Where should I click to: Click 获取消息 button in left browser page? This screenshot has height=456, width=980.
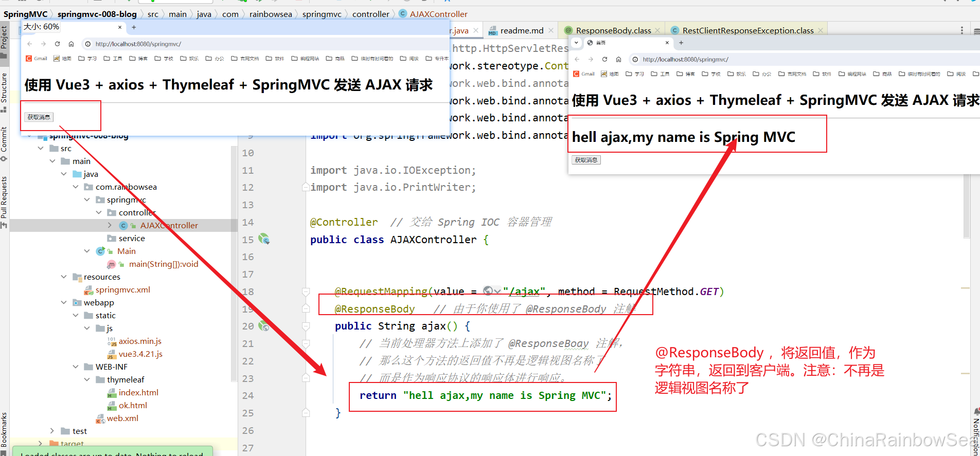39,117
